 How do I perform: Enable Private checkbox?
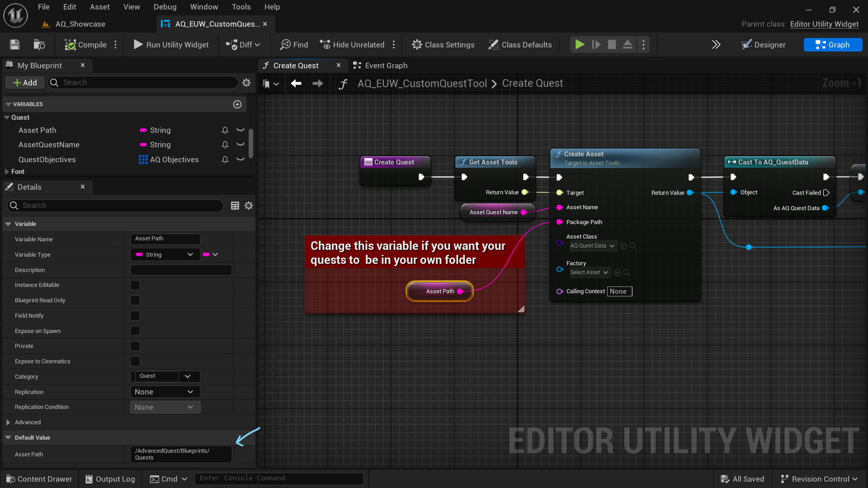click(x=135, y=346)
